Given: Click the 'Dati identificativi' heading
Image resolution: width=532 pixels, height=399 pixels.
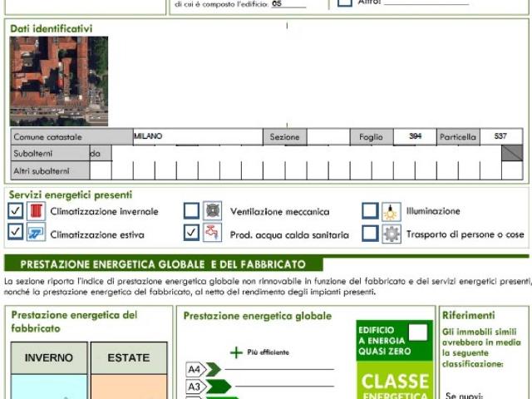Looking at the screenshot, I should point(52,28).
